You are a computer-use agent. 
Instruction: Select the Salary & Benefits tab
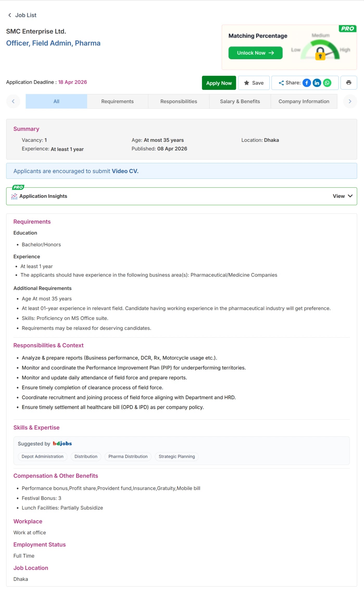coord(240,101)
